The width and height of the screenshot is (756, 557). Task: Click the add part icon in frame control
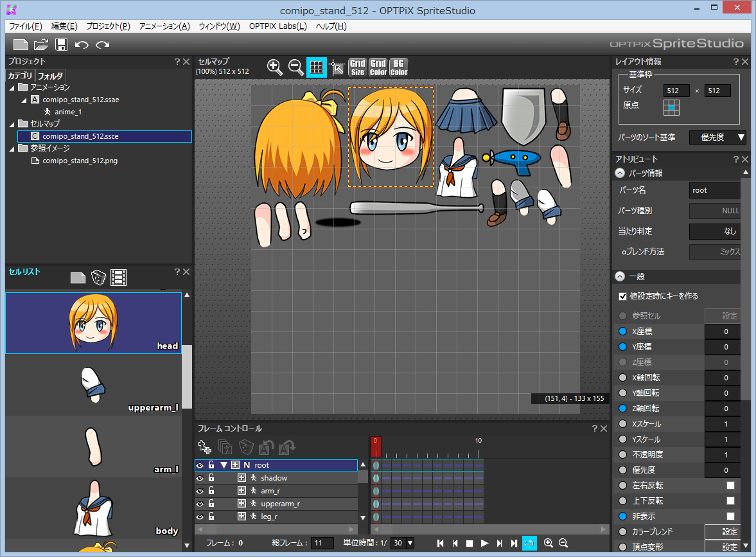pos(204,447)
